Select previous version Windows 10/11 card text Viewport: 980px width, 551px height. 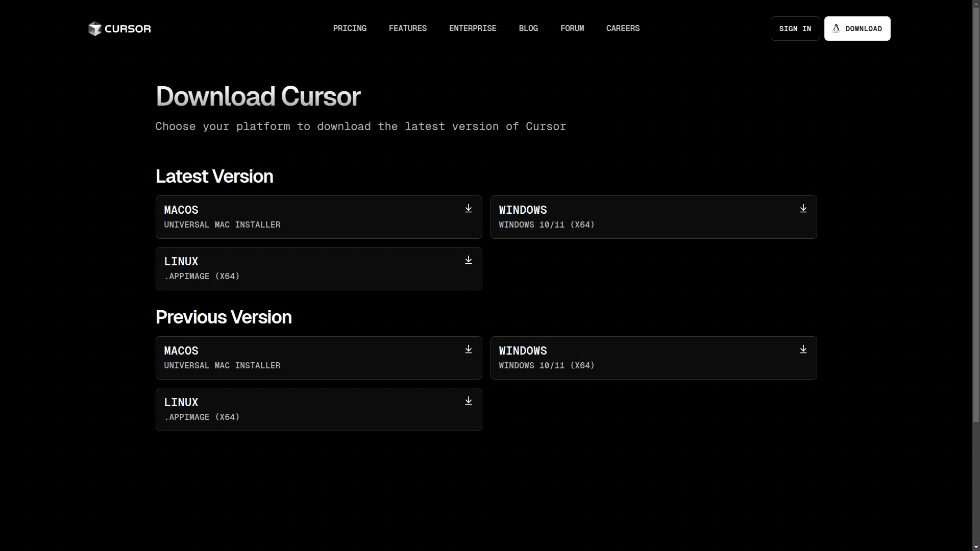click(546, 365)
